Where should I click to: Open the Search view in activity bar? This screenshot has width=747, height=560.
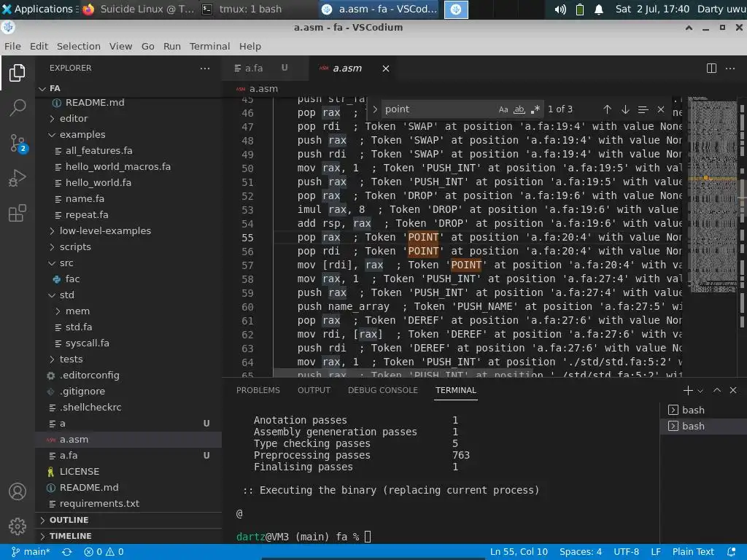coord(18,108)
